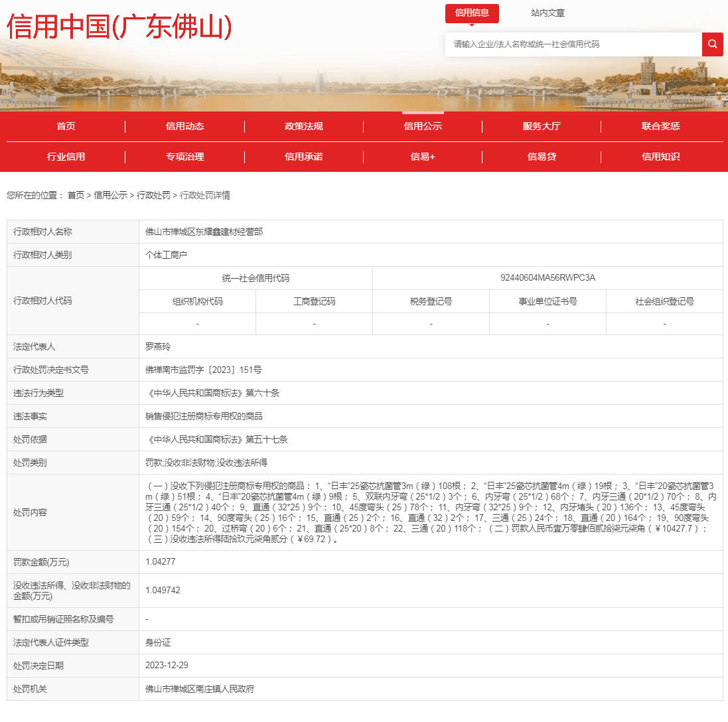Go to 信用动态 in navigation bar

pos(184,126)
